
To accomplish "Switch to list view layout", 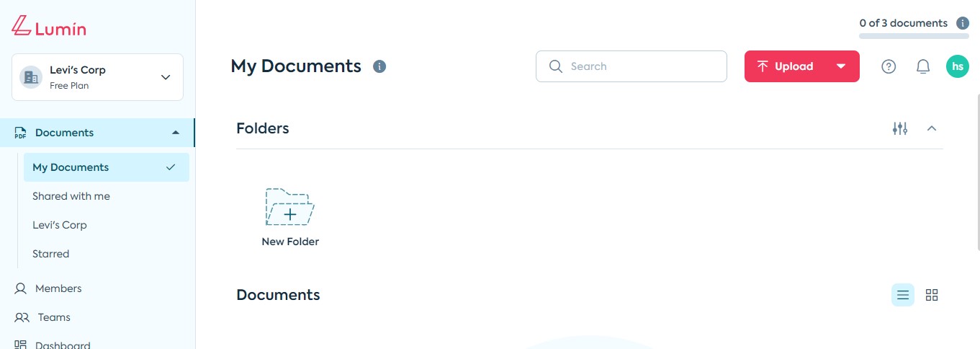I will [903, 295].
